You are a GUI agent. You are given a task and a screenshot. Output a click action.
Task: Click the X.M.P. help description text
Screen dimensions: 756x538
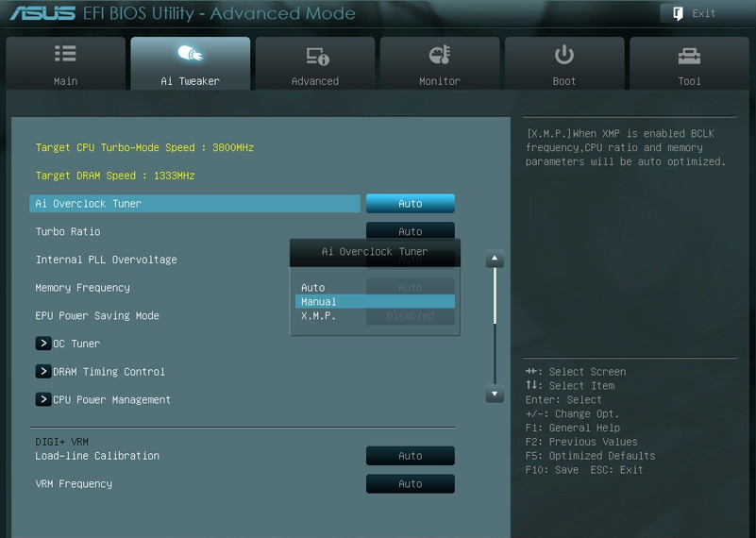626,147
